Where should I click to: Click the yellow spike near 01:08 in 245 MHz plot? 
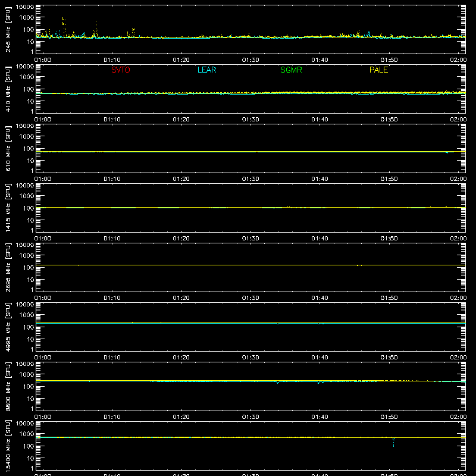click(x=96, y=29)
